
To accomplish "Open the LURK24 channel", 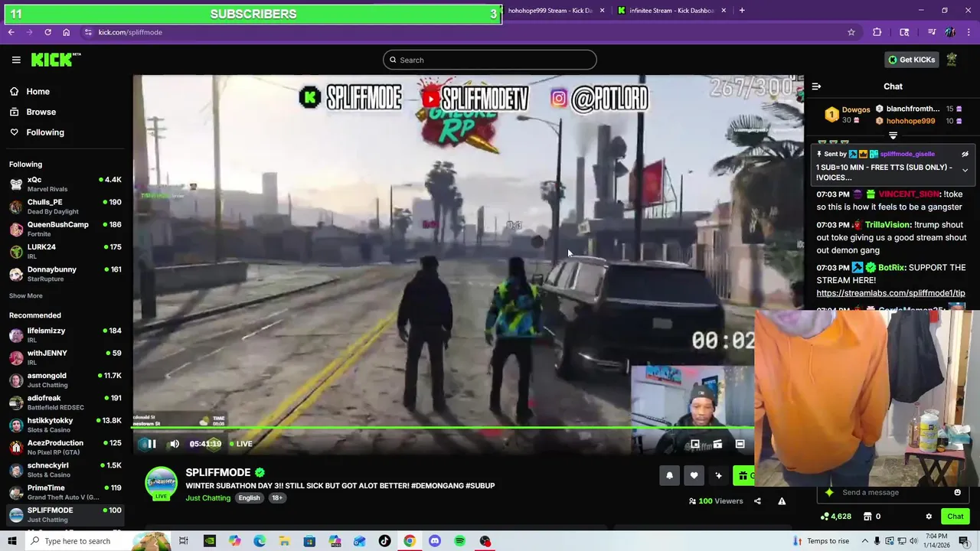I will click(65, 252).
